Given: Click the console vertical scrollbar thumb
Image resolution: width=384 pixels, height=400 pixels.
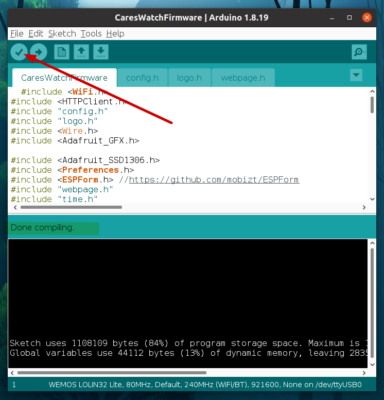Looking at the screenshot, I should tap(372, 303).
